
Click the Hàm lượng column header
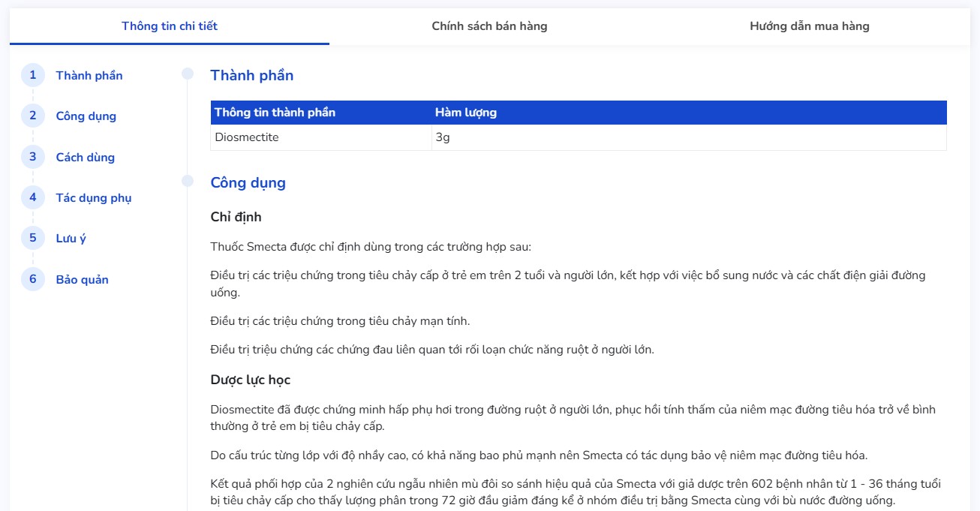tap(689, 113)
